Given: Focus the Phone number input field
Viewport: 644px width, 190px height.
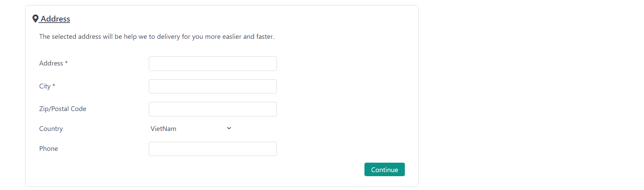Looking at the screenshot, I should tap(213, 149).
